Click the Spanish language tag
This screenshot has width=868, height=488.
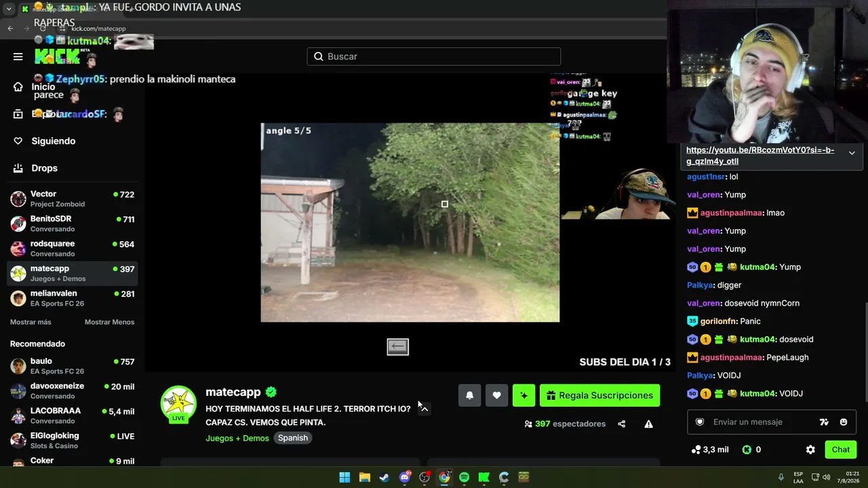(x=293, y=438)
